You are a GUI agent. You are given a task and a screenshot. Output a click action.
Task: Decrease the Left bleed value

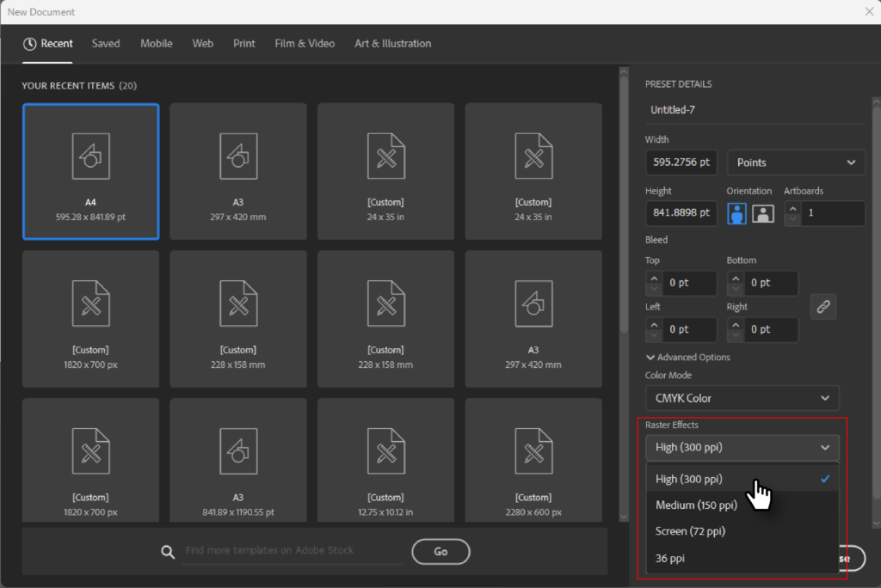(654, 335)
